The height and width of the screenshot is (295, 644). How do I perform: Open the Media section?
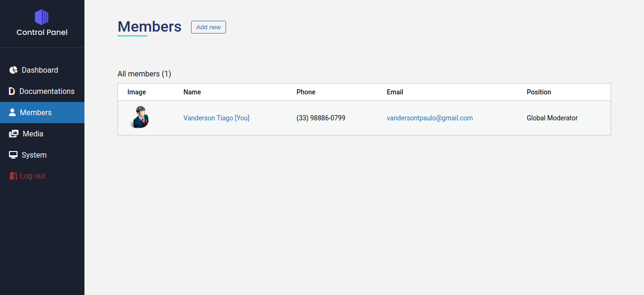pyautogui.click(x=42, y=134)
